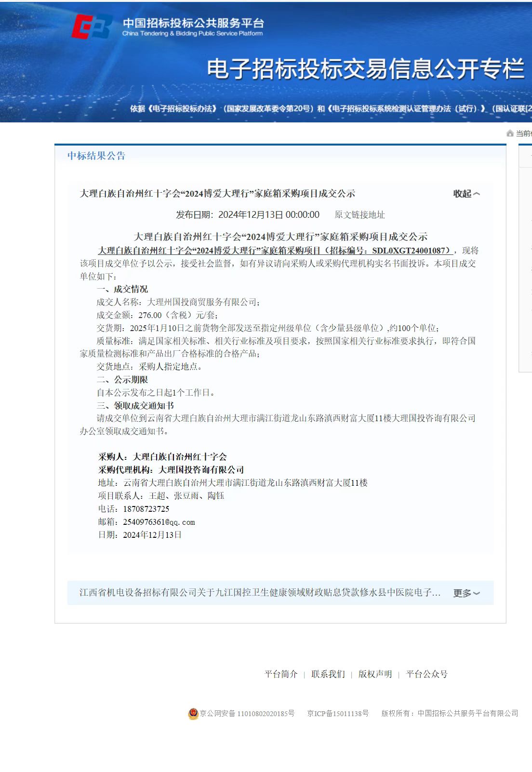Click the 中国招标投标公共服务平台 header title
The height and width of the screenshot is (772, 532).
[x=193, y=23]
